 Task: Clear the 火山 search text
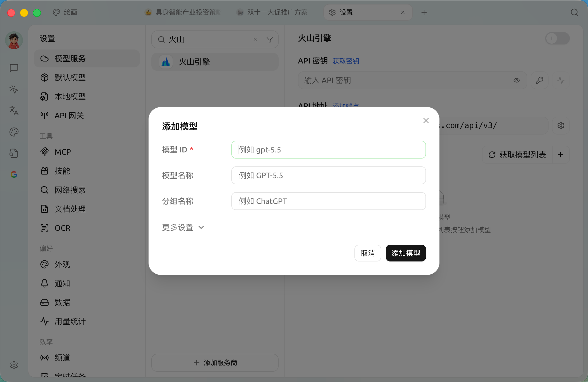pos(255,39)
